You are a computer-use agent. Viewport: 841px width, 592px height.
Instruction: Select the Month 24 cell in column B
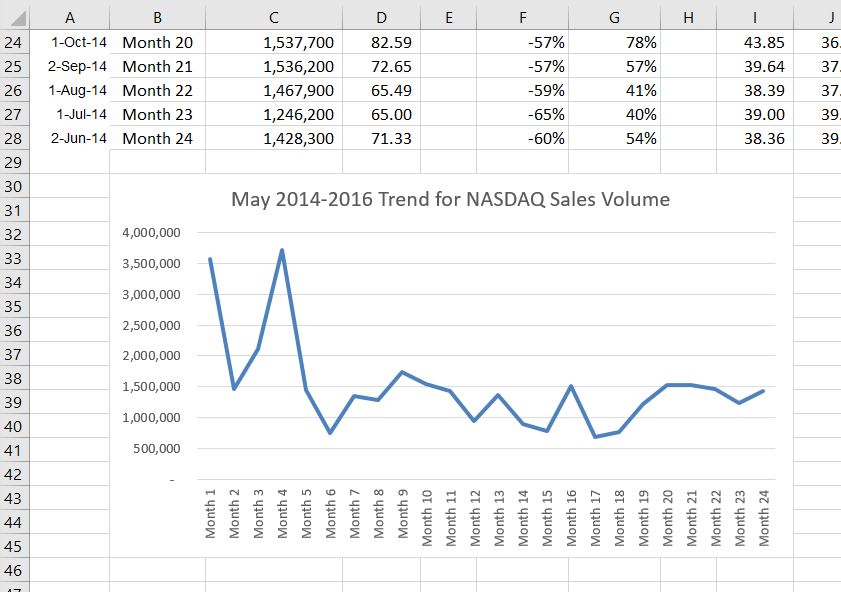pyautogui.click(x=157, y=138)
